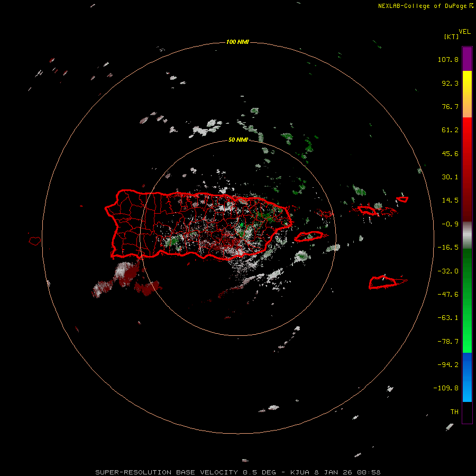Pick the black TH segment of the color bar
Image resolution: width=476 pixels, height=476 pixels.
point(467,413)
